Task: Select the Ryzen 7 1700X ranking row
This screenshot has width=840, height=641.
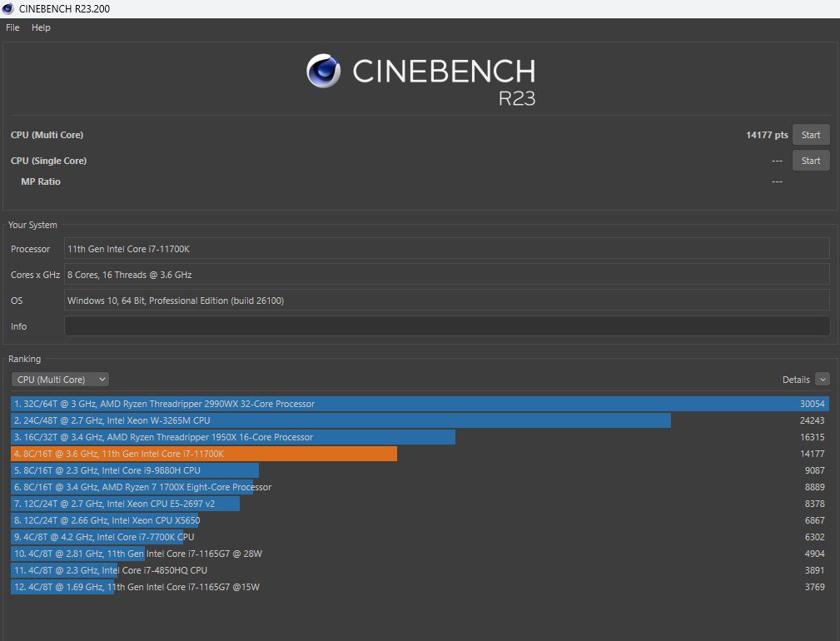Action: click(420, 487)
